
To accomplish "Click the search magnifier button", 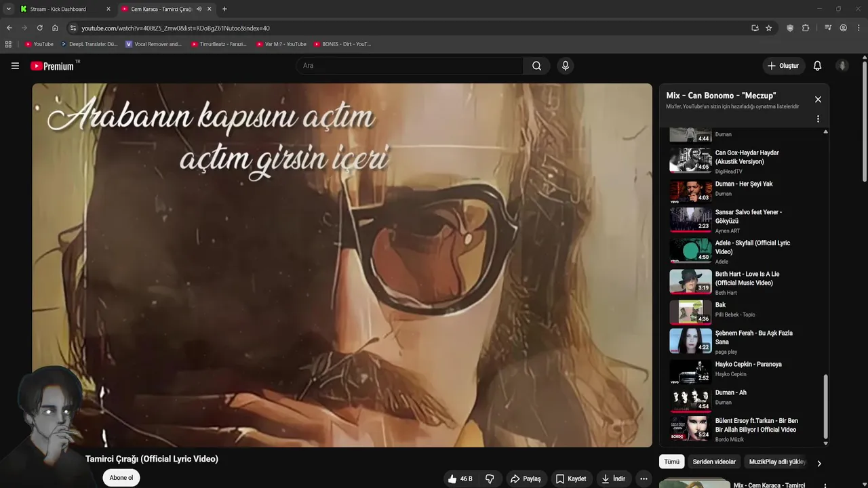I will [x=536, y=66].
